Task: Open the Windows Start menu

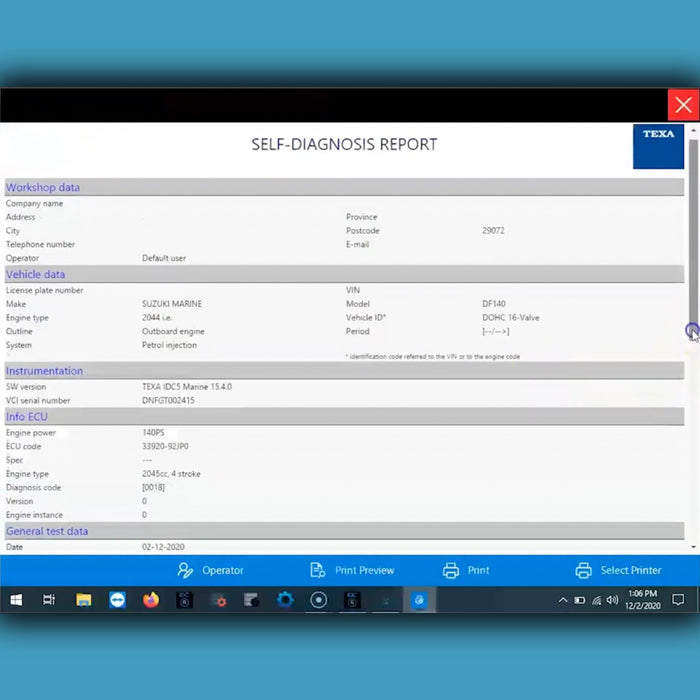Action: coord(16,600)
